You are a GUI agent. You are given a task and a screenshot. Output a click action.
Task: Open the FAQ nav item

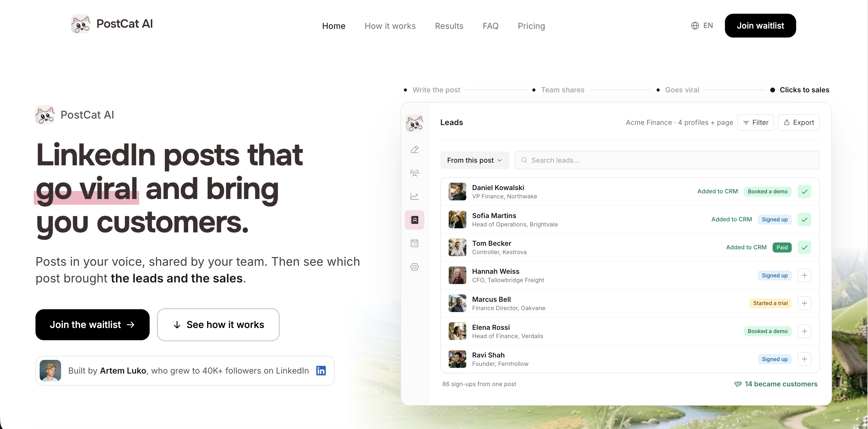point(490,26)
